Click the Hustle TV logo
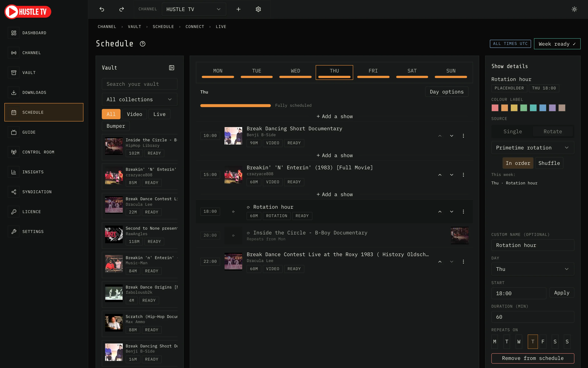This screenshot has width=588, height=368. [28, 12]
